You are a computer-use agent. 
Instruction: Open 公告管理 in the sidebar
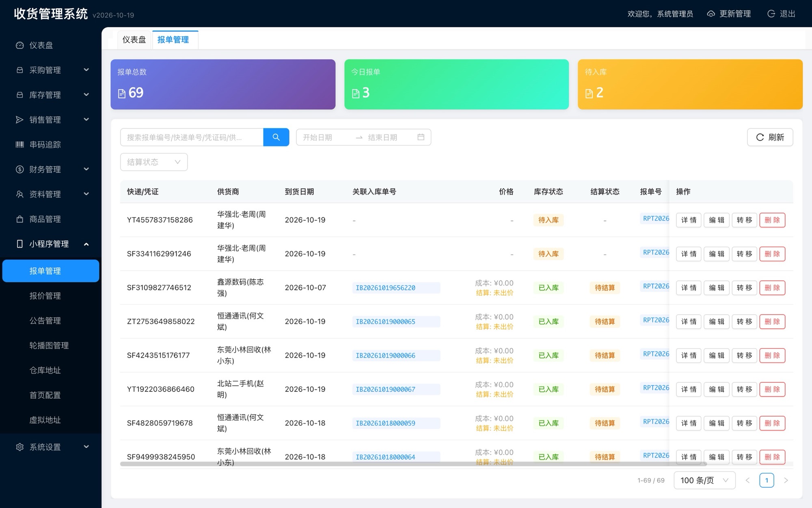click(x=51, y=320)
